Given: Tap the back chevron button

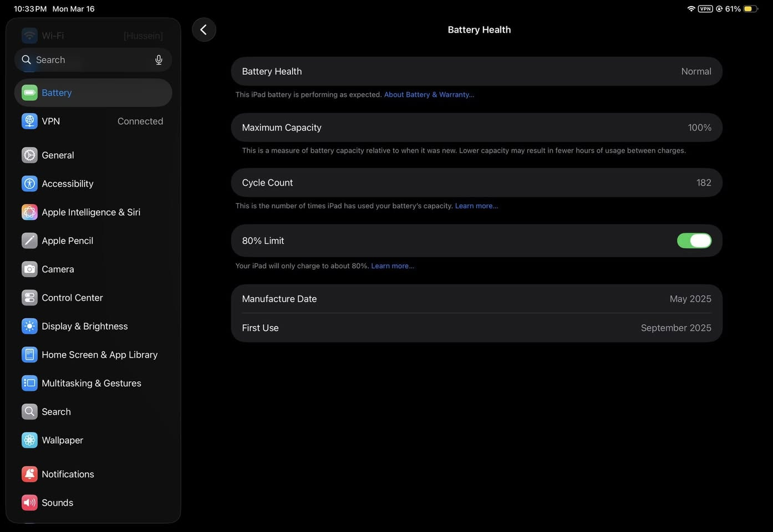Looking at the screenshot, I should (x=204, y=30).
